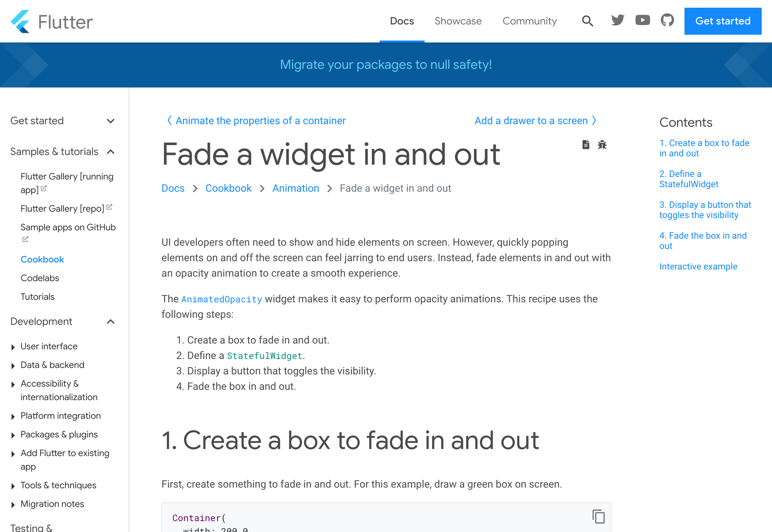Image resolution: width=772 pixels, height=532 pixels.
Task: Toggle Accessibility and internationalization section
Action: [13, 384]
